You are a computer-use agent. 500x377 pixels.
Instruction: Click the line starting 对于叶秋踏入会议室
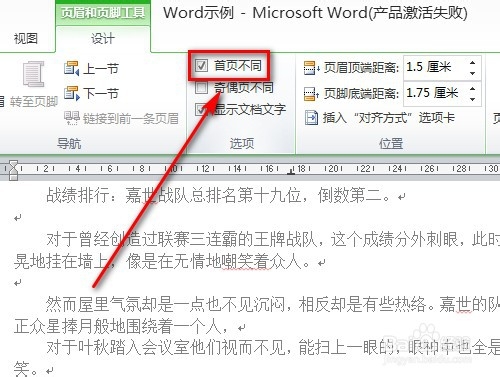click(x=273, y=348)
